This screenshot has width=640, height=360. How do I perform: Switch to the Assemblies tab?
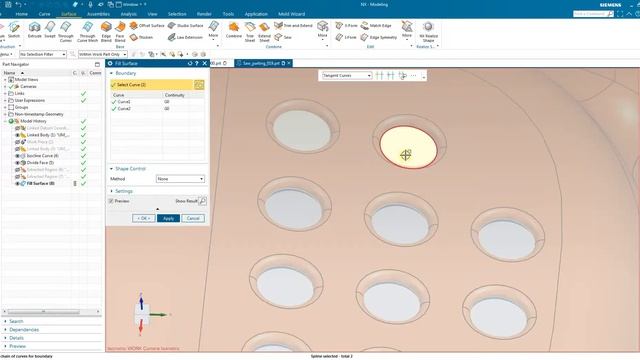tap(98, 14)
